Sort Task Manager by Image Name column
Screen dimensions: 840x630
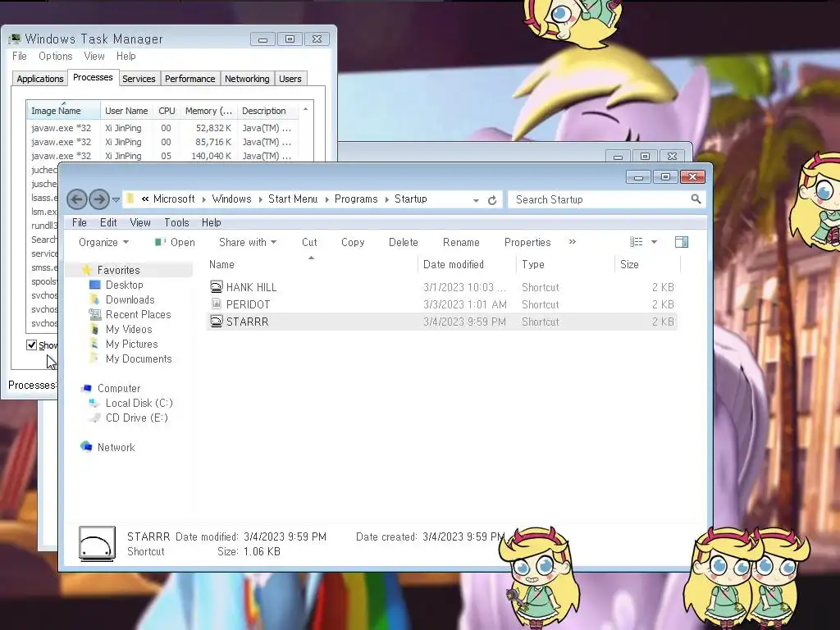63,111
